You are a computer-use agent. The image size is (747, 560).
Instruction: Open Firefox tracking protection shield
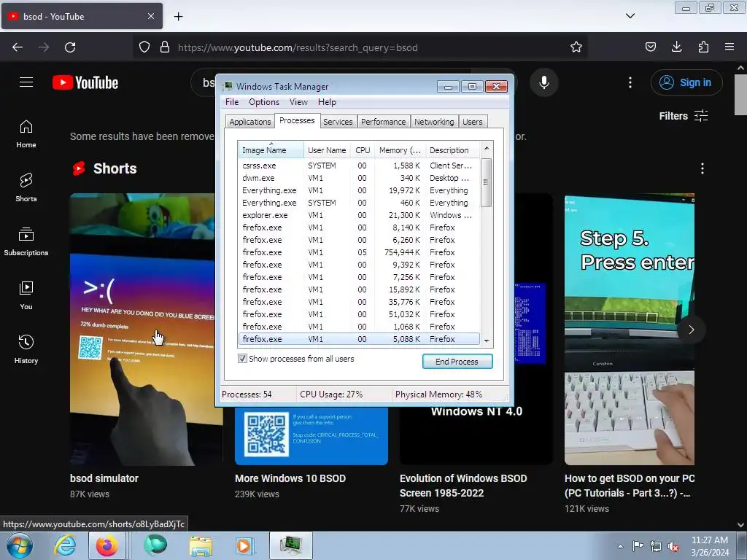tap(144, 47)
